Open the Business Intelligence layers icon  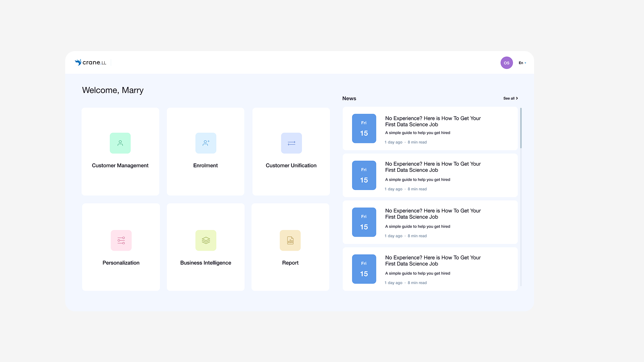click(x=206, y=240)
